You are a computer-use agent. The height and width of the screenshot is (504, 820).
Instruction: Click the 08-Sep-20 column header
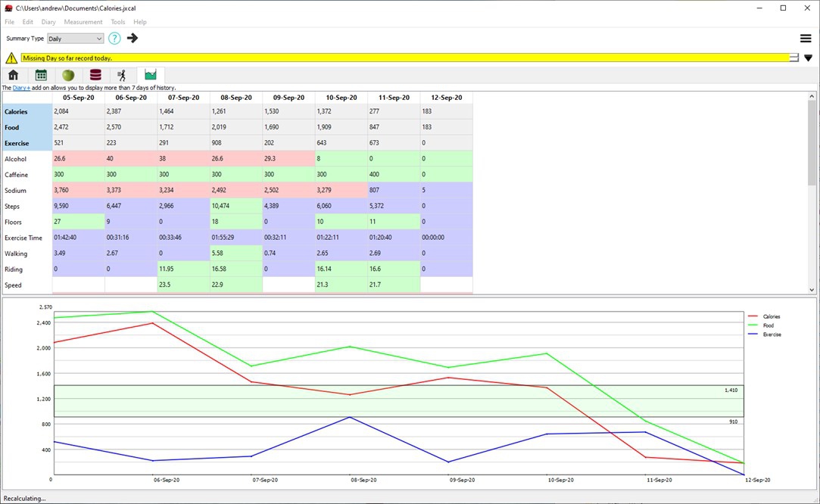[236, 98]
